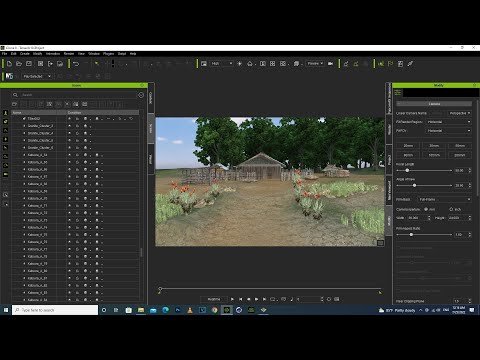Screen dimensions: 480x360
Task: Select the 20mm lens preset button
Action: (408, 146)
